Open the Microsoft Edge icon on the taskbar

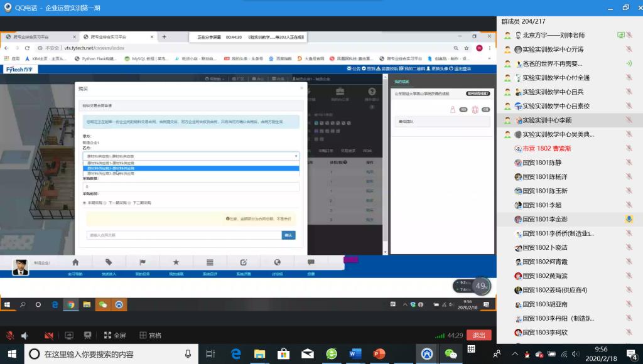point(236,354)
